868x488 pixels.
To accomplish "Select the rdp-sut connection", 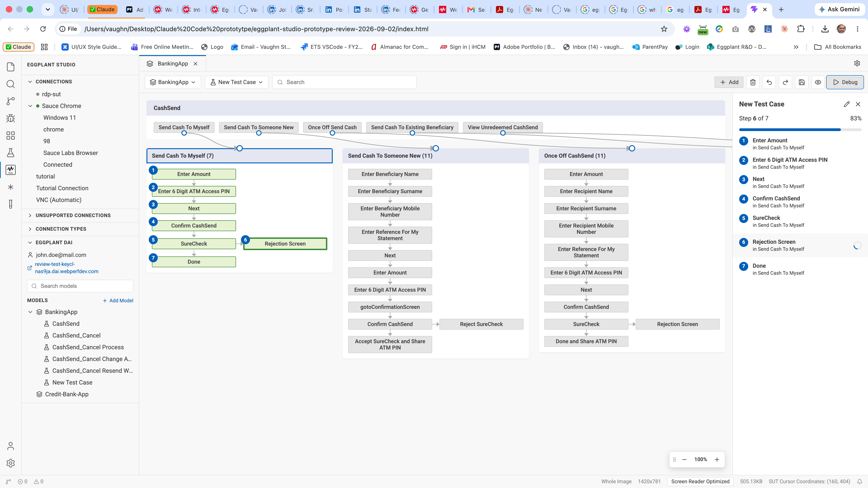I will [51, 94].
